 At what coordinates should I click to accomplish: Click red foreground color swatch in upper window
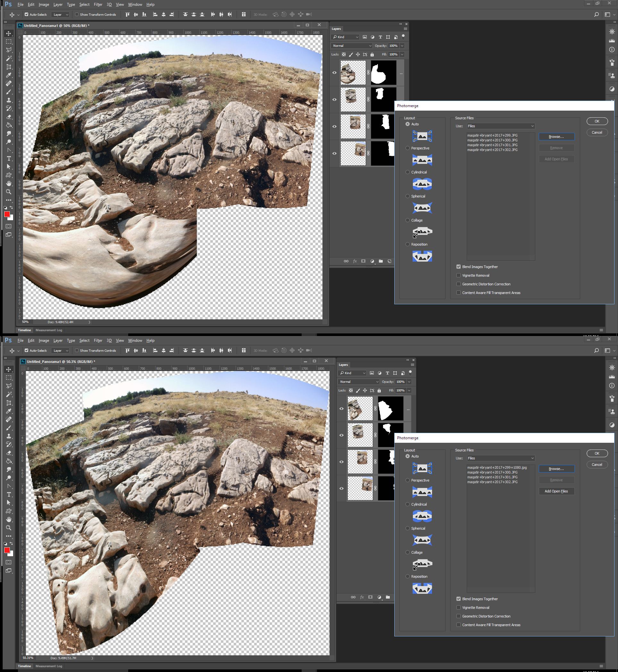tap(7, 214)
